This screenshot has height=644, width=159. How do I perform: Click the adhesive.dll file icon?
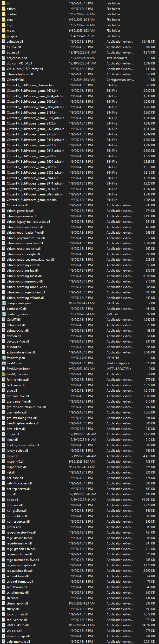[x=3, y=41]
